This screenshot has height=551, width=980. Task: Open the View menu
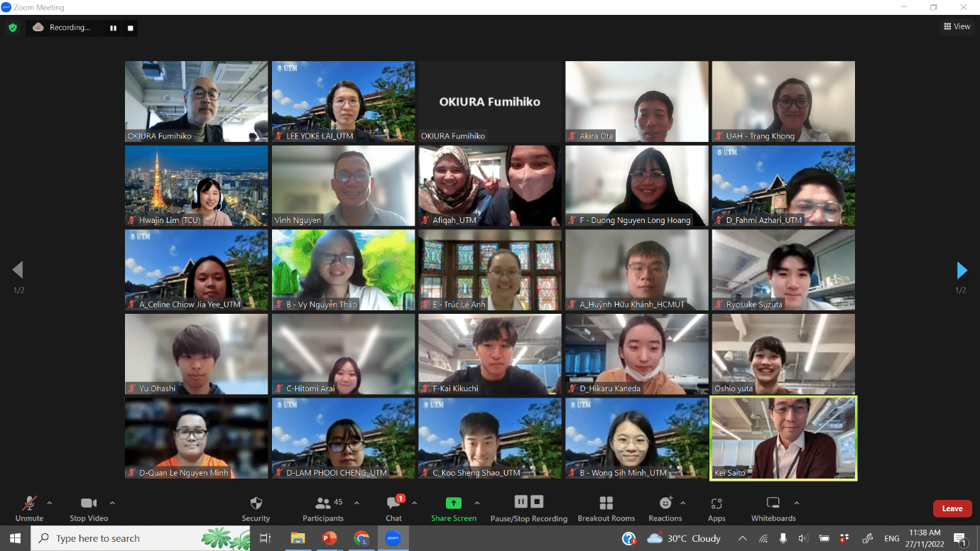[957, 26]
